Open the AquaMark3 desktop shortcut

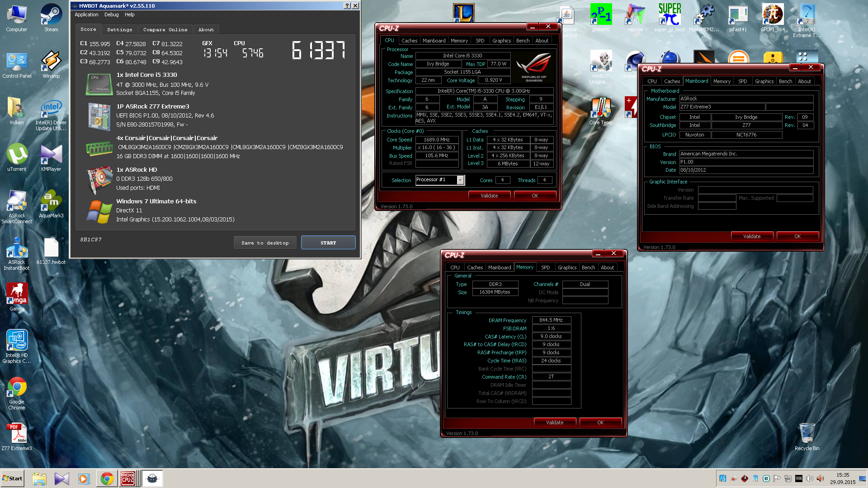[51, 204]
